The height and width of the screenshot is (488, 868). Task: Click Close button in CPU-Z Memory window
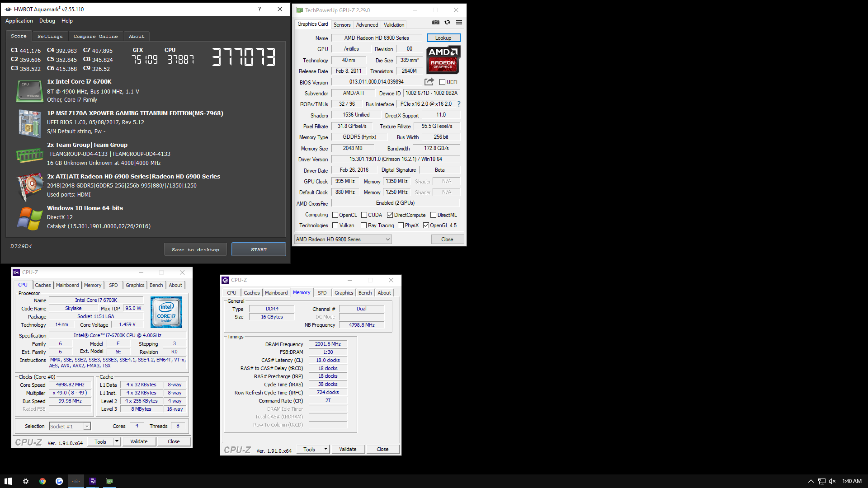(x=382, y=449)
